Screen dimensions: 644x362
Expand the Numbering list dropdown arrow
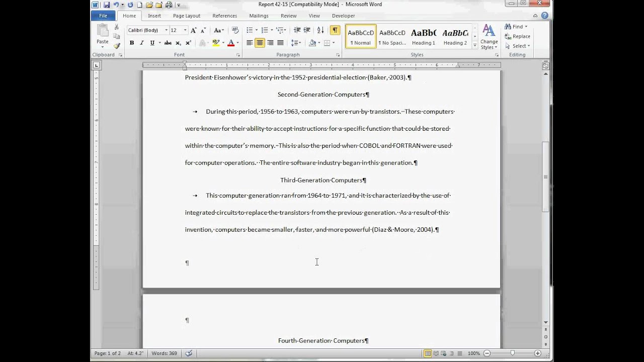pyautogui.click(x=271, y=30)
